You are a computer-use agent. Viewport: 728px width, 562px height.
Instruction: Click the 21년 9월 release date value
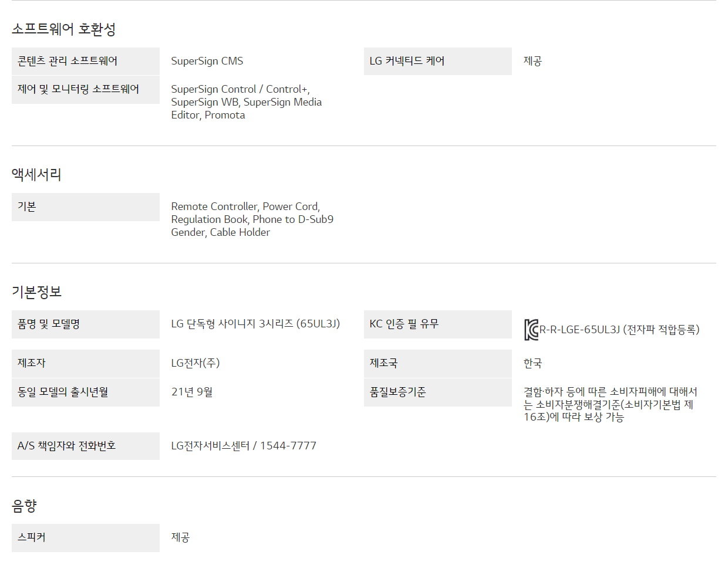(x=192, y=392)
